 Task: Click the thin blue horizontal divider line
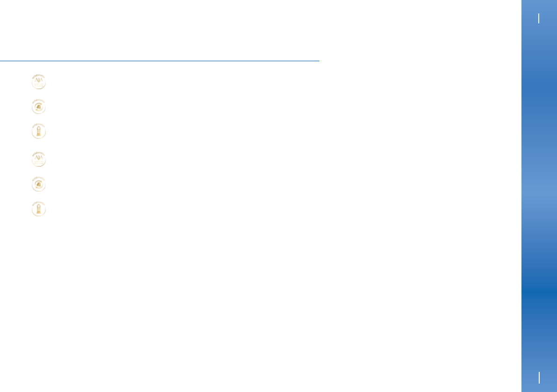[159, 61]
